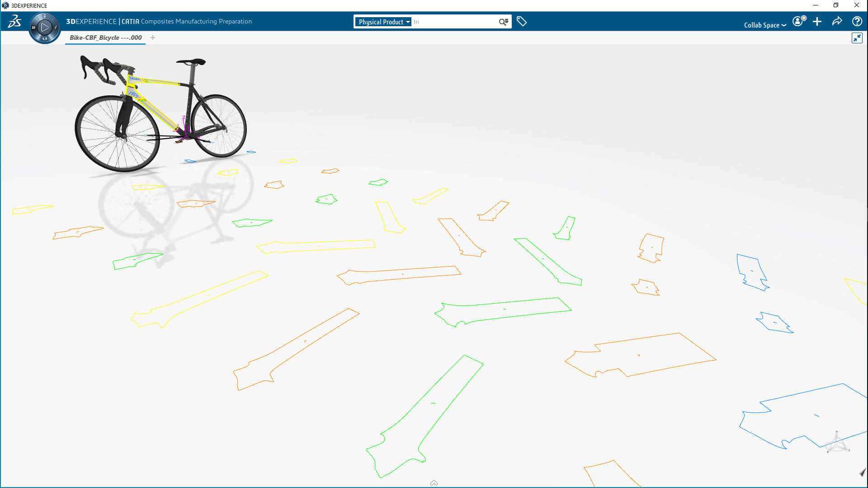Click the search magnifier icon
Screen dimensions: 868x488
(x=503, y=22)
